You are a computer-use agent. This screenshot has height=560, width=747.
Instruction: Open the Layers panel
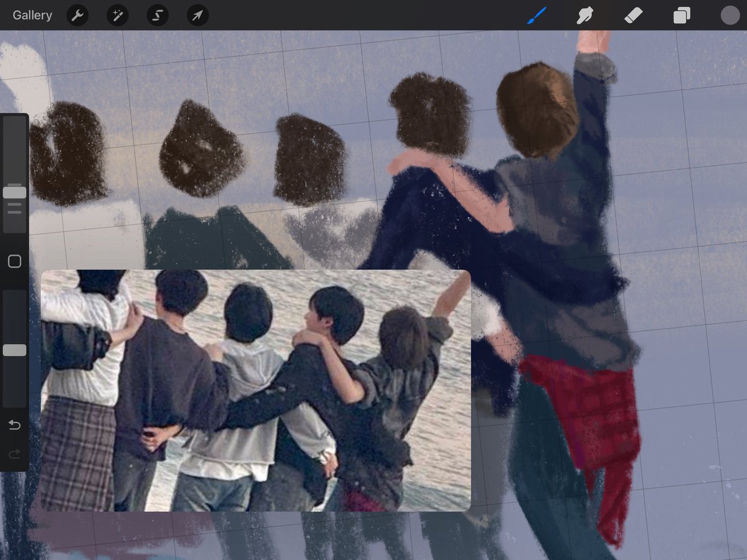pyautogui.click(x=682, y=16)
